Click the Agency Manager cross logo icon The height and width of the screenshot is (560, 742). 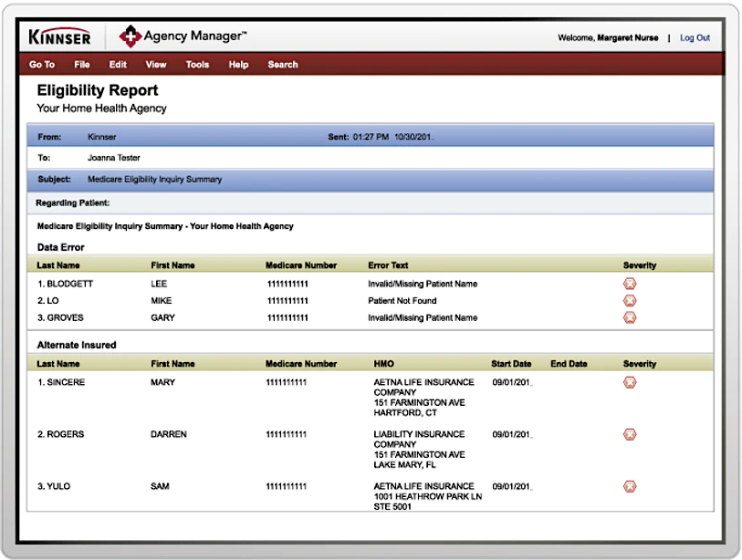point(131,36)
